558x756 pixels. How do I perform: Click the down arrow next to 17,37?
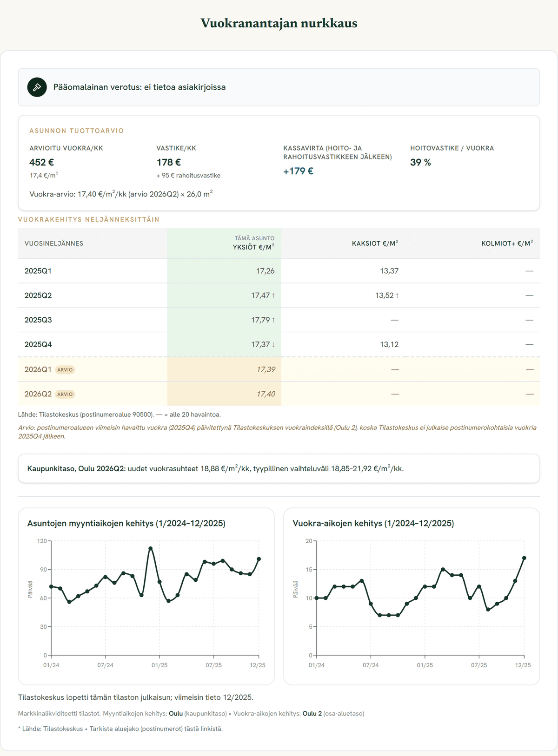(x=273, y=345)
